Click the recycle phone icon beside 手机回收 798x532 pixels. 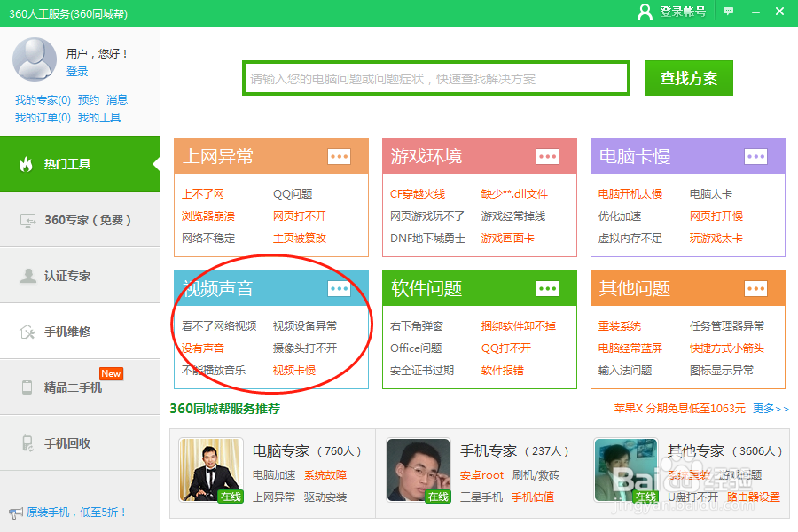point(27,443)
